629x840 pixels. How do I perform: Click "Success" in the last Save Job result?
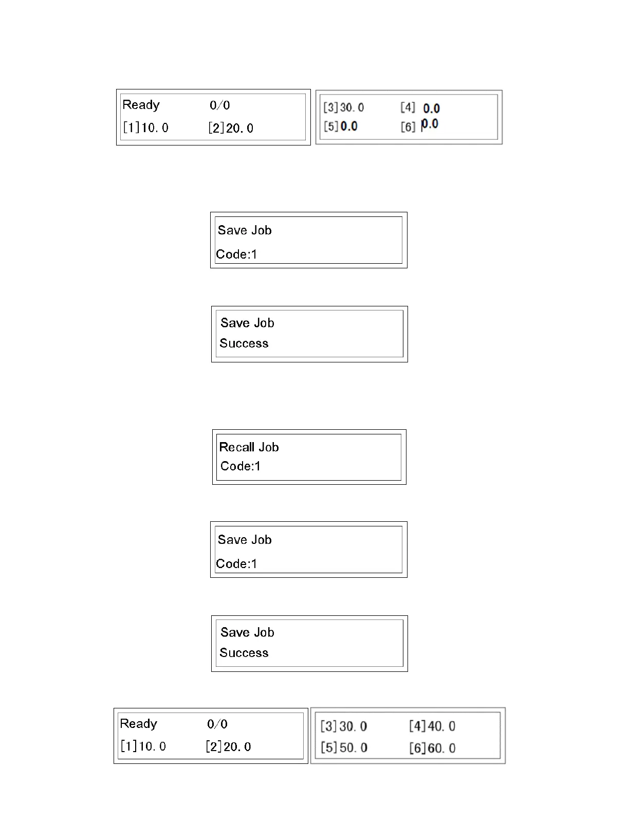(244, 653)
